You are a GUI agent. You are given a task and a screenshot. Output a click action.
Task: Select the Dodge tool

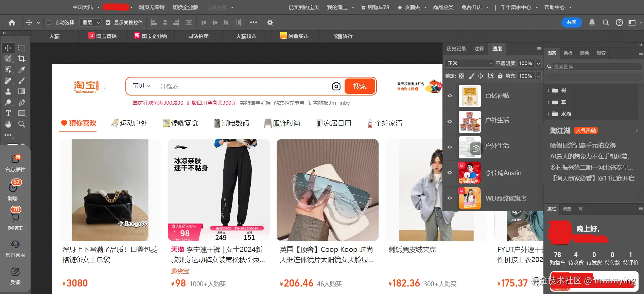(8, 102)
